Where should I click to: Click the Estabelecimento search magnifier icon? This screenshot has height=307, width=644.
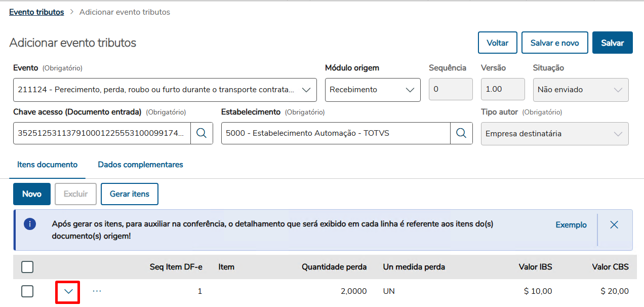(461, 133)
